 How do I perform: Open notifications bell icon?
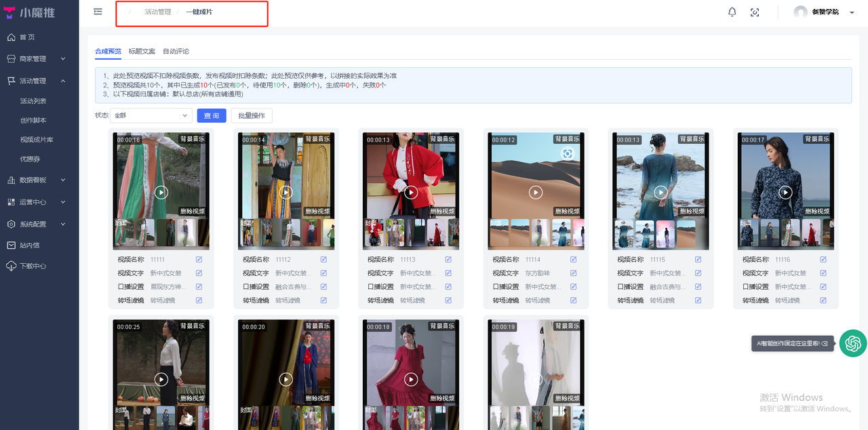click(x=732, y=12)
